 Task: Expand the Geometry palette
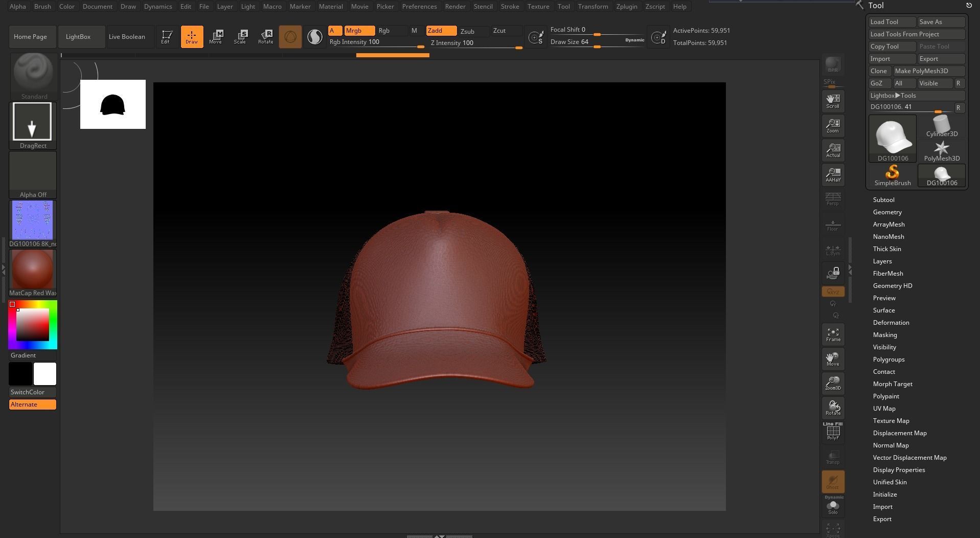[887, 212]
